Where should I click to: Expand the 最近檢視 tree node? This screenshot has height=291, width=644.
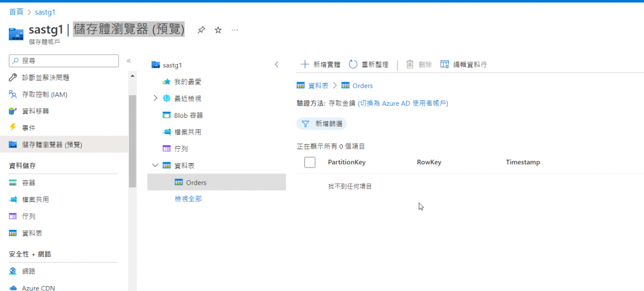coord(155,98)
